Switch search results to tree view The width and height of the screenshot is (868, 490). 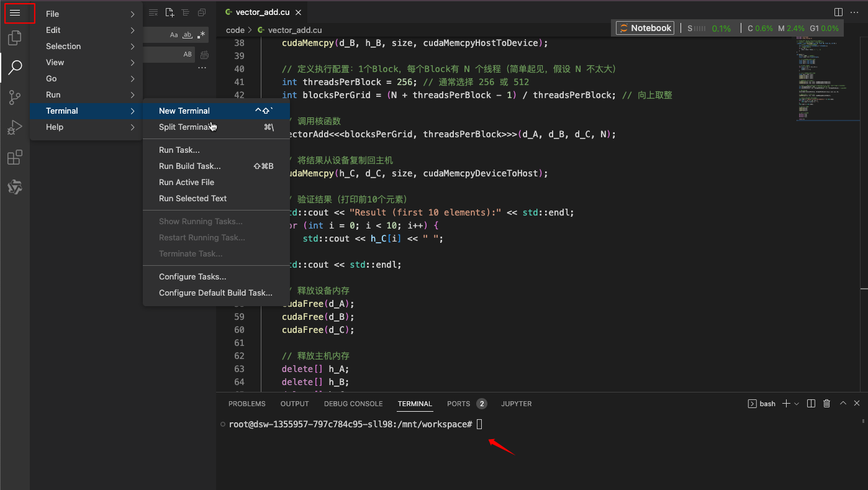(x=186, y=13)
